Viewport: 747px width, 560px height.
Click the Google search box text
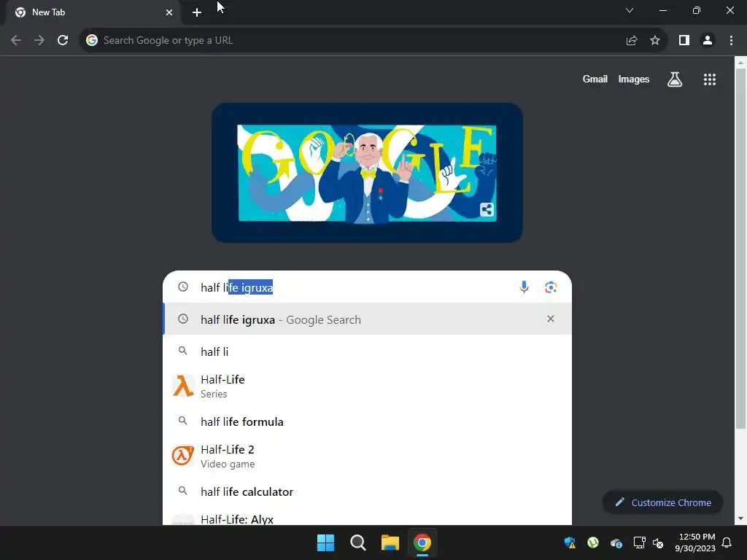tap(237, 287)
